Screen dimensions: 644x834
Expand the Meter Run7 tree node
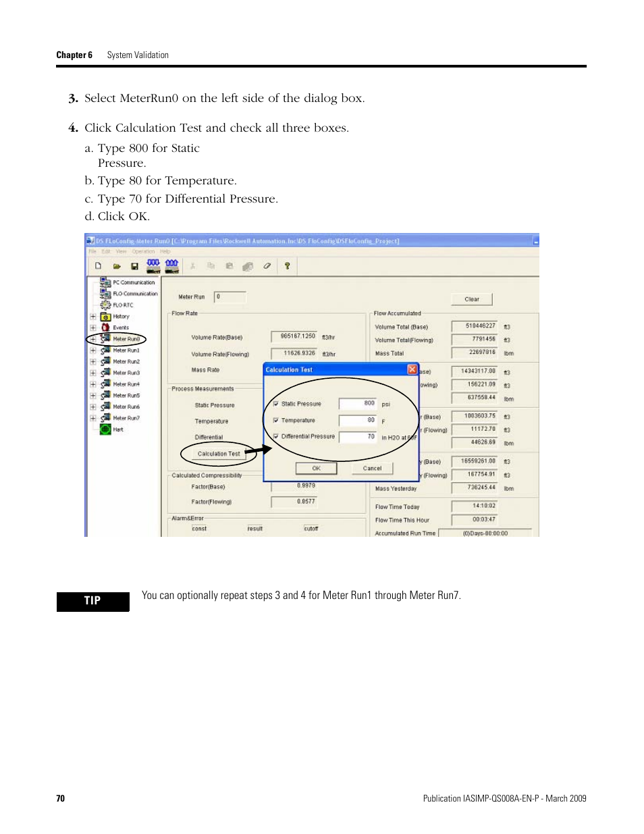[92, 418]
